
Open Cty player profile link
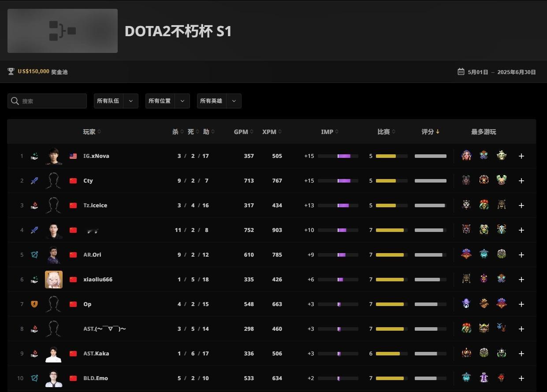(x=88, y=181)
